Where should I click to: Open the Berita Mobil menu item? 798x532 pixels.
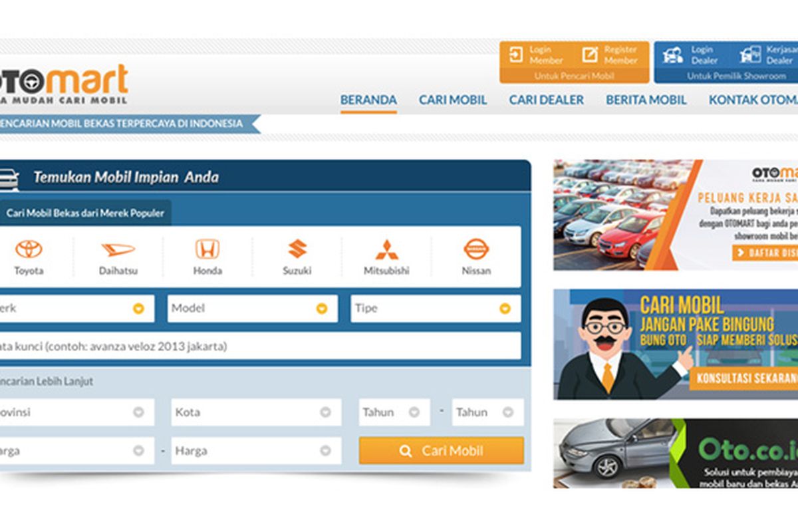pyautogui.click(x=646, y=100)
